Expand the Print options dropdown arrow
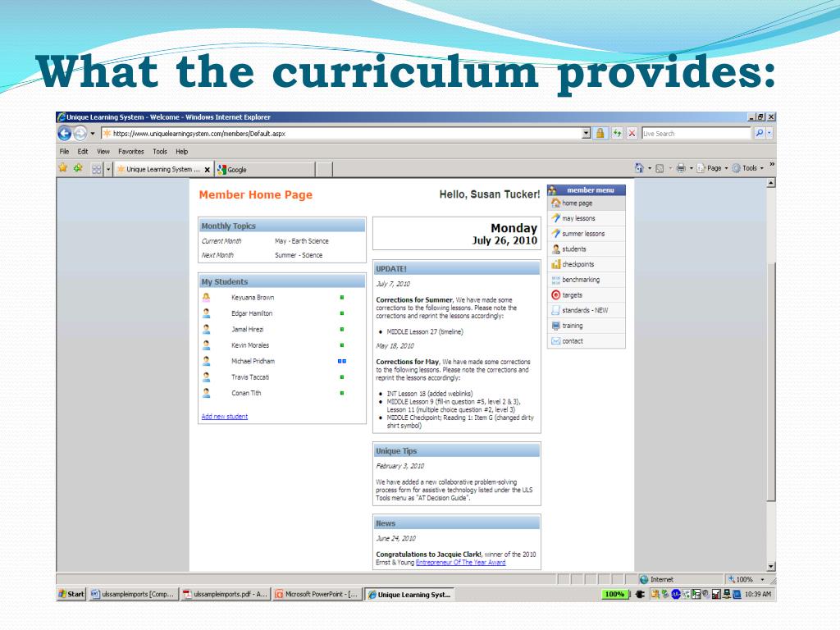The height and width of the screenshot is (630, 840). pyautogui.click(x=691, y=168)
